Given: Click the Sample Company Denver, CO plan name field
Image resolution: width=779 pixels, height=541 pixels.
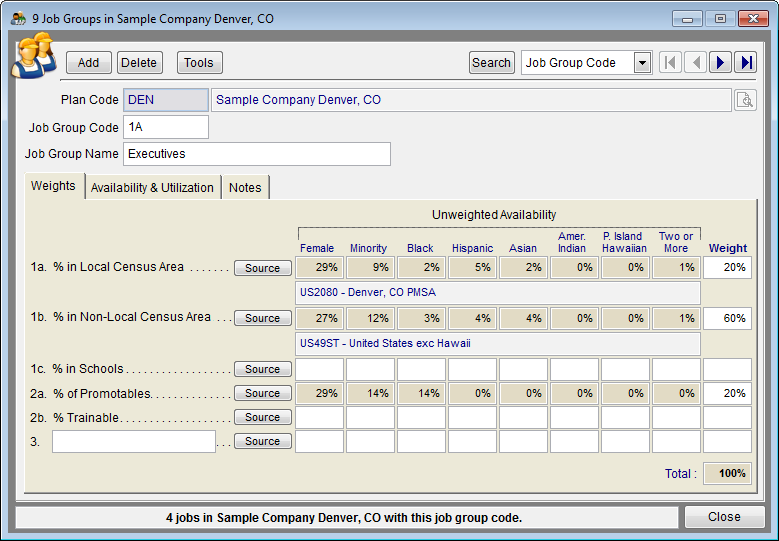Looking at the screenshot, I should pyautogui.click(x=471, y=100).
